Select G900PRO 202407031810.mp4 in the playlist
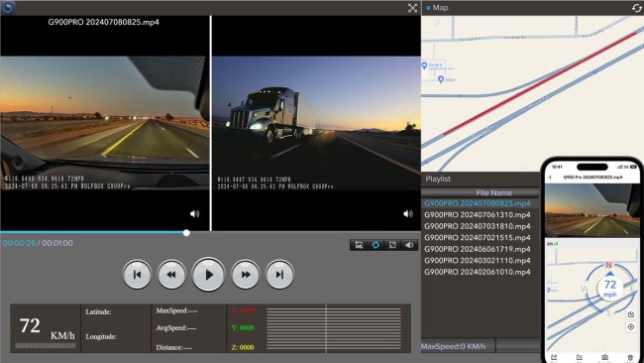The width and height of the screenshot is (644, 363). [x=478, y=226]
